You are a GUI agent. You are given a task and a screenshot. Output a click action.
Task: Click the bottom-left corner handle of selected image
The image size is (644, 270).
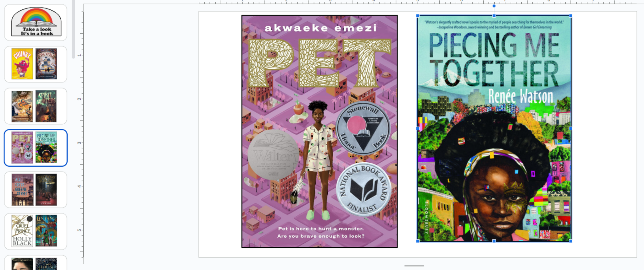click(x=418, y=241)
